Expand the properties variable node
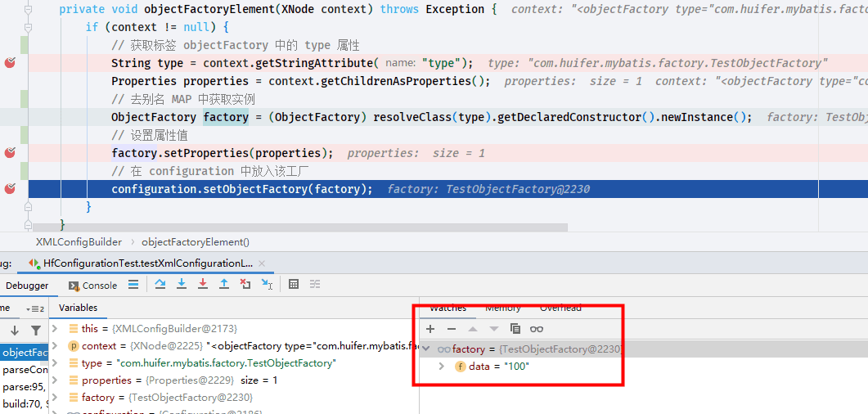The image size is (868, 414). point(55,380)
